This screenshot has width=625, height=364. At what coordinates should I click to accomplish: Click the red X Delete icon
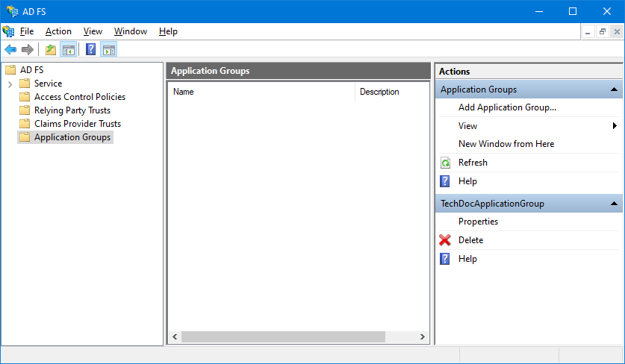point(445,240)
